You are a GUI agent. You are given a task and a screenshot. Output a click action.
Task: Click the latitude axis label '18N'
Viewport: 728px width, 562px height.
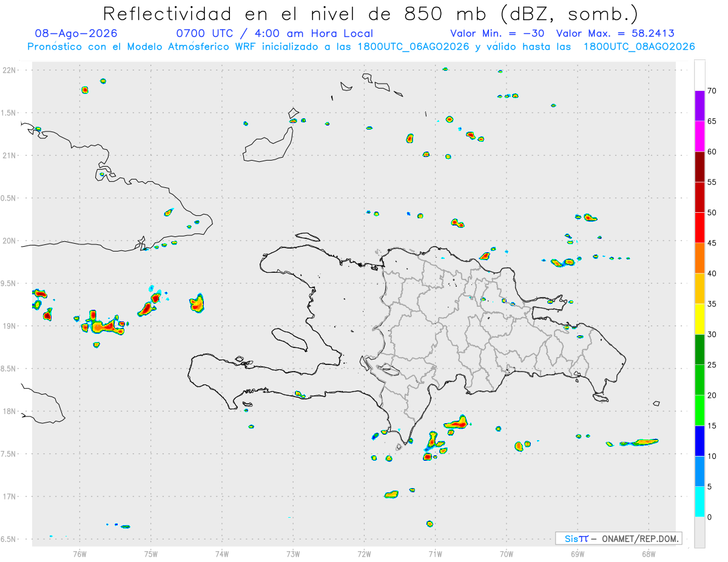(x=10, y=412)
